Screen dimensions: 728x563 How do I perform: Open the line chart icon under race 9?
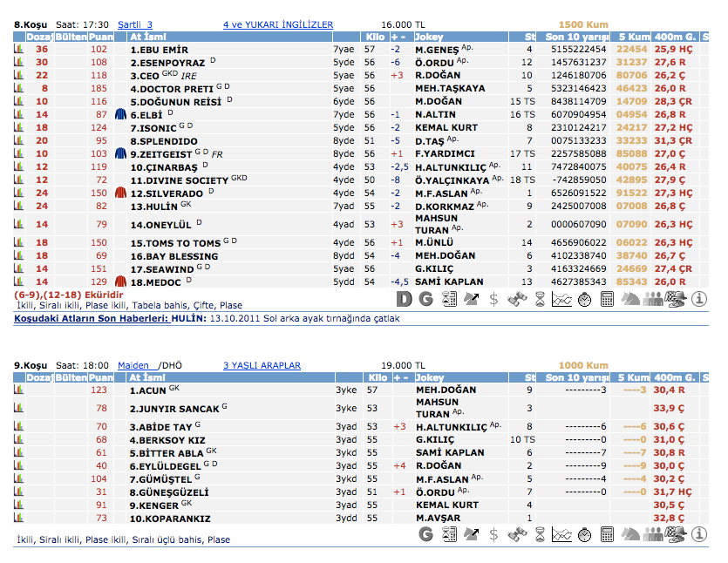coord(562,533)
